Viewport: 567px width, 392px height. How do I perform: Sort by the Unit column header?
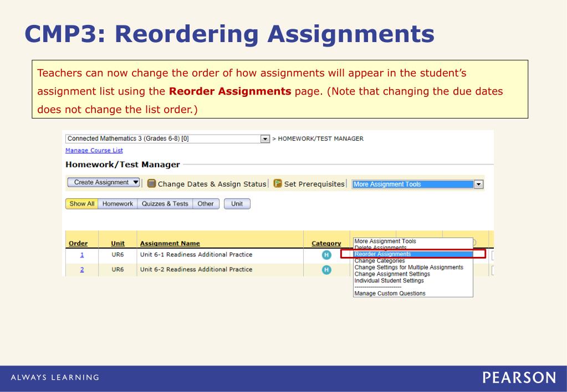coord(118,244)
